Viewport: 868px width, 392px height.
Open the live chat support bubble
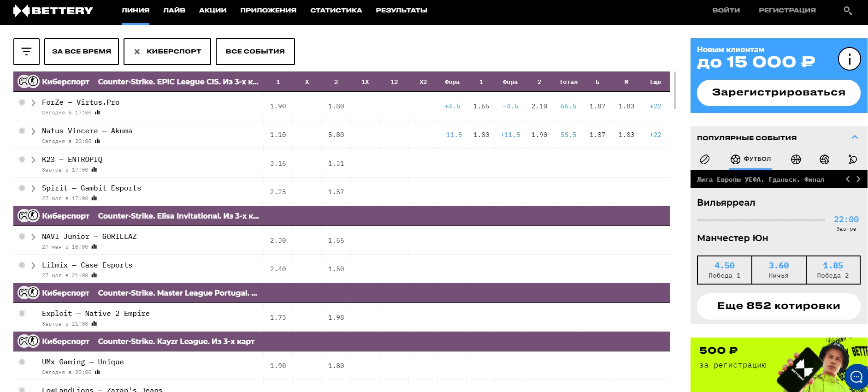(x=856, y=377)
